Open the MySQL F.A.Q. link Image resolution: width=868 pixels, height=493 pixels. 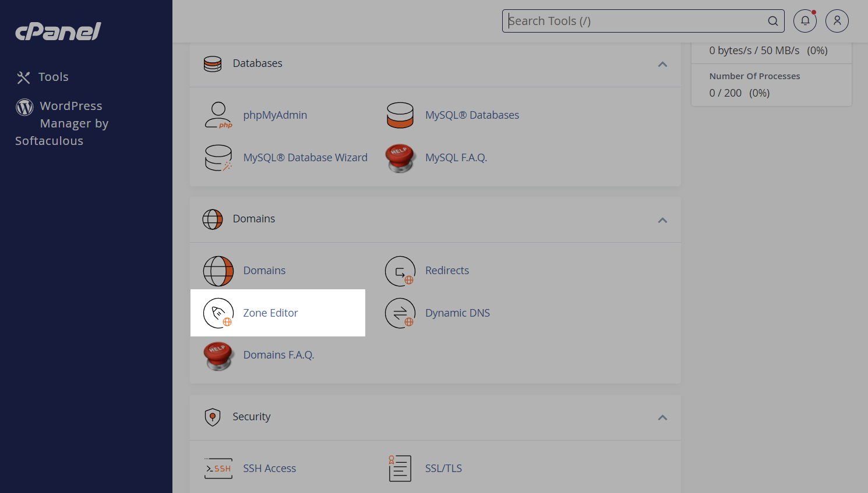(x=456, y=157)
